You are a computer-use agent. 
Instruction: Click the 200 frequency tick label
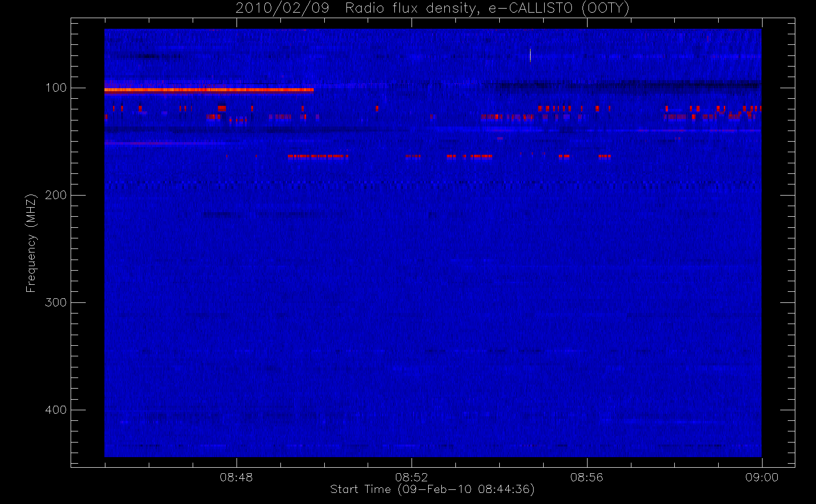[55, 195]
